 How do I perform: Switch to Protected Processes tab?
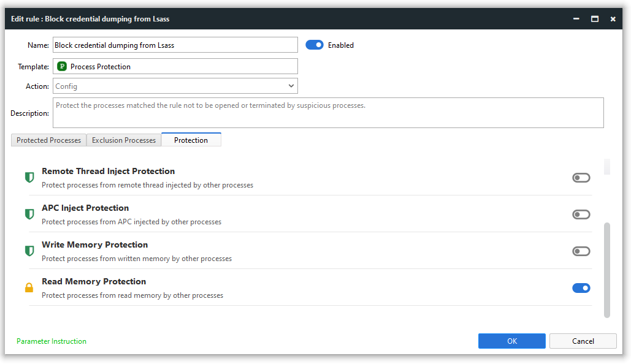point(48,140)
